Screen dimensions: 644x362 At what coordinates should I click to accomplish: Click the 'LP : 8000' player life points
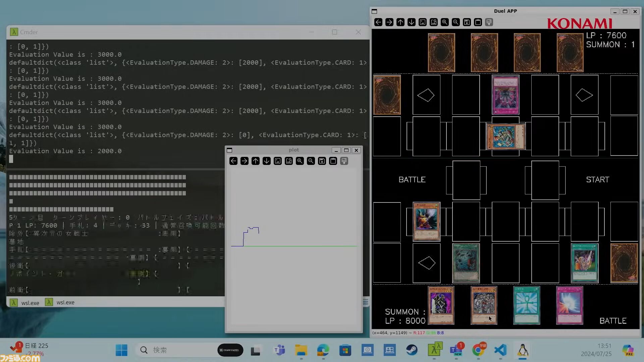405,321
